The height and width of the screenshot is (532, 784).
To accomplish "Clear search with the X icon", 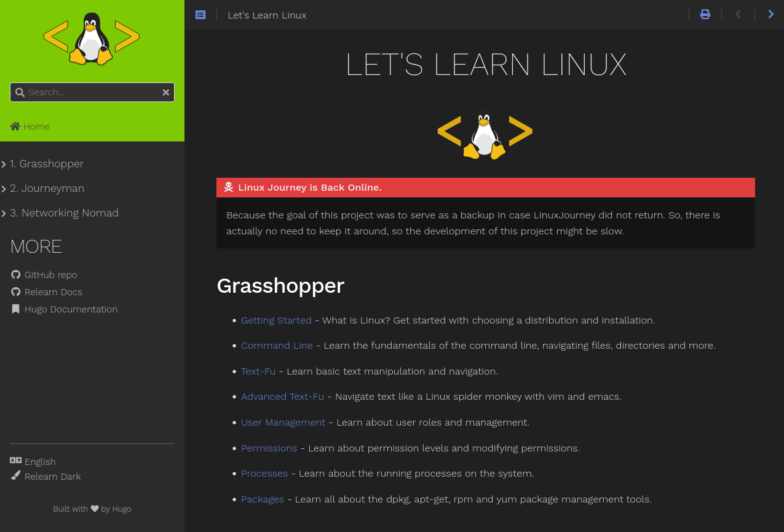I will (165, 92).
